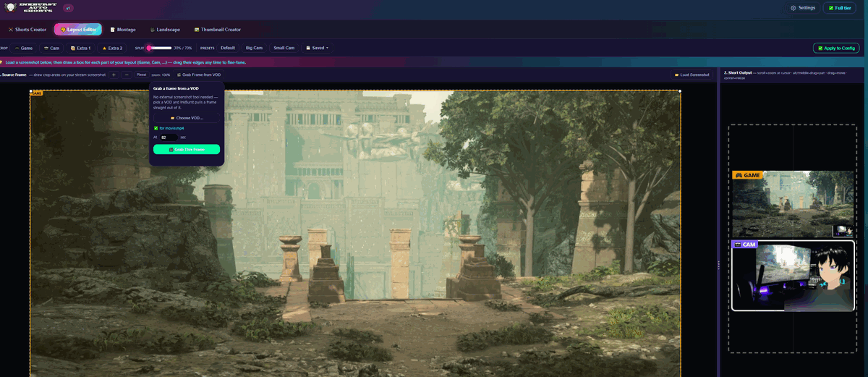Click the top-left crop corner handle
The height and width of the screenshot is (377, 868).
(x=30, y=91)
